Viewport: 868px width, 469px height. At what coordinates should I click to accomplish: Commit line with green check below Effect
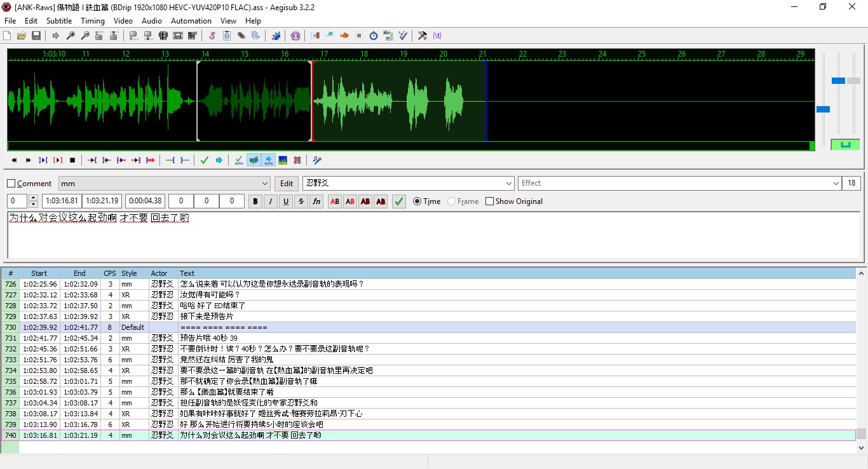click(x=399, y=201)
